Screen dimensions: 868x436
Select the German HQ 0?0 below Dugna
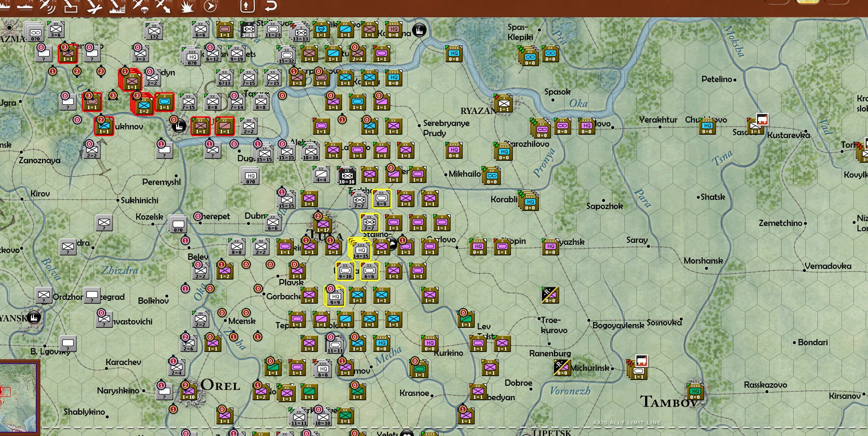[250, 175]
